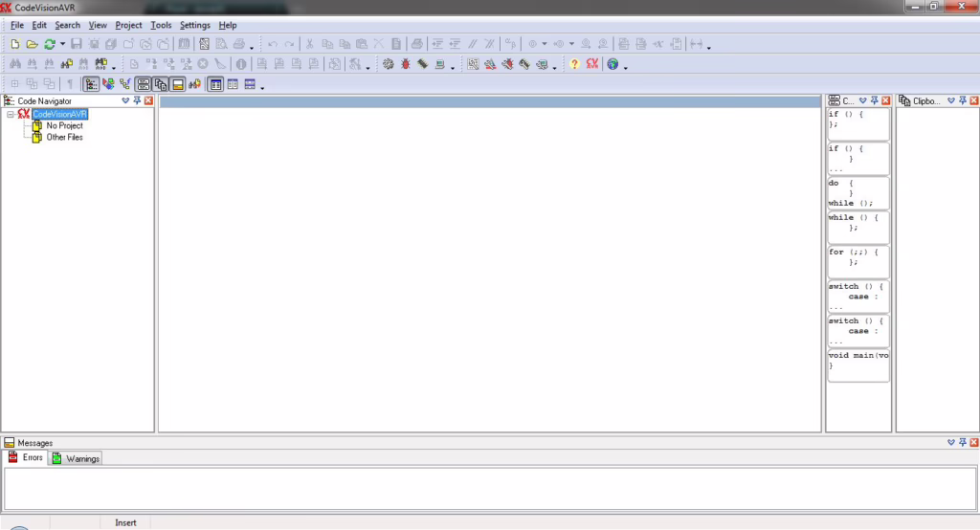Click binoculars with orange arrow icon
The image size is (980, 530).
tap(195, 84)
